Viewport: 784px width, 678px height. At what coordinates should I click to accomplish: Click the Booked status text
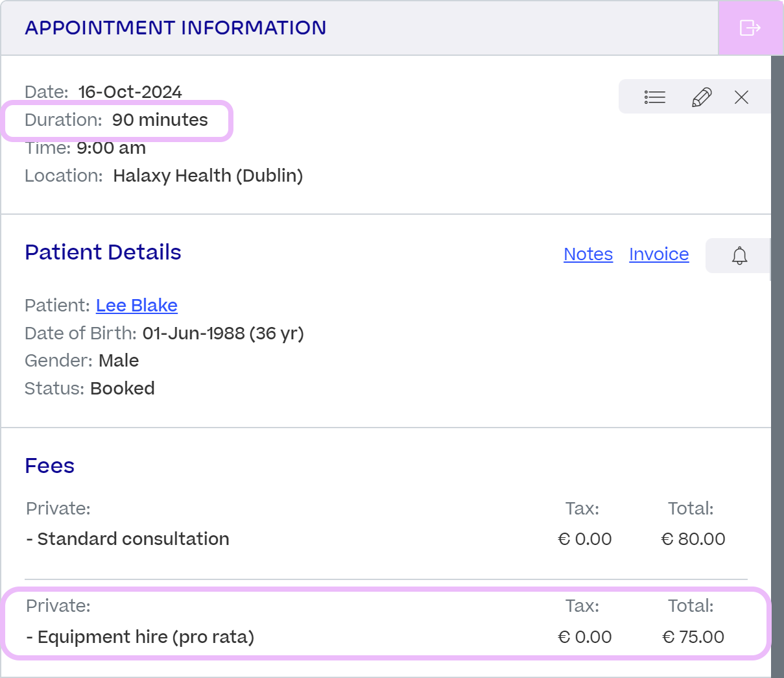(123, 389)
